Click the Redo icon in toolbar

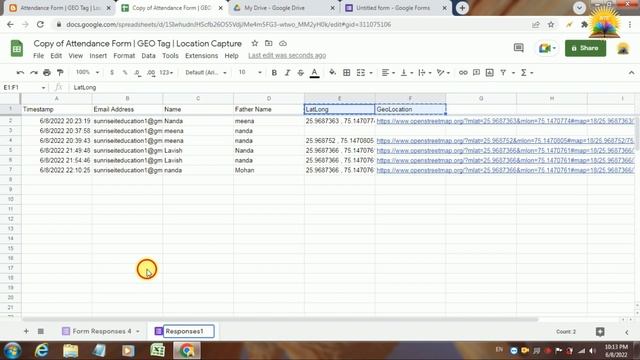pyautogui.click(x=34, y=73)
